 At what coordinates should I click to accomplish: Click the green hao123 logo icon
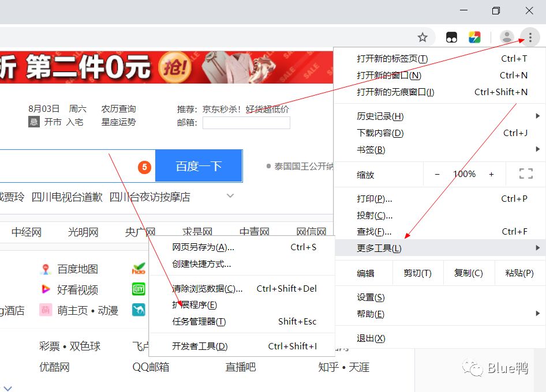point(139,269)
